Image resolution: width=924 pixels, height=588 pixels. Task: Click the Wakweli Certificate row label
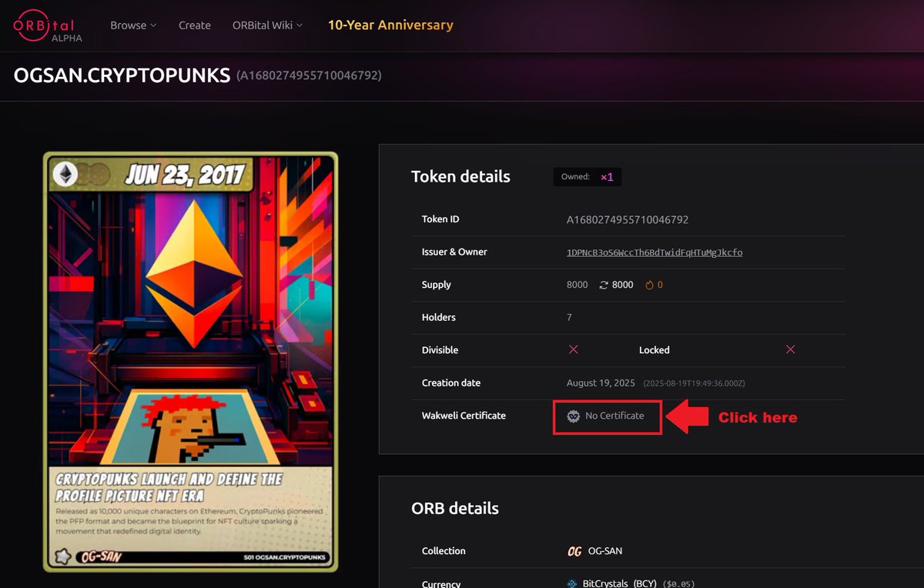[x=464, y=416]
